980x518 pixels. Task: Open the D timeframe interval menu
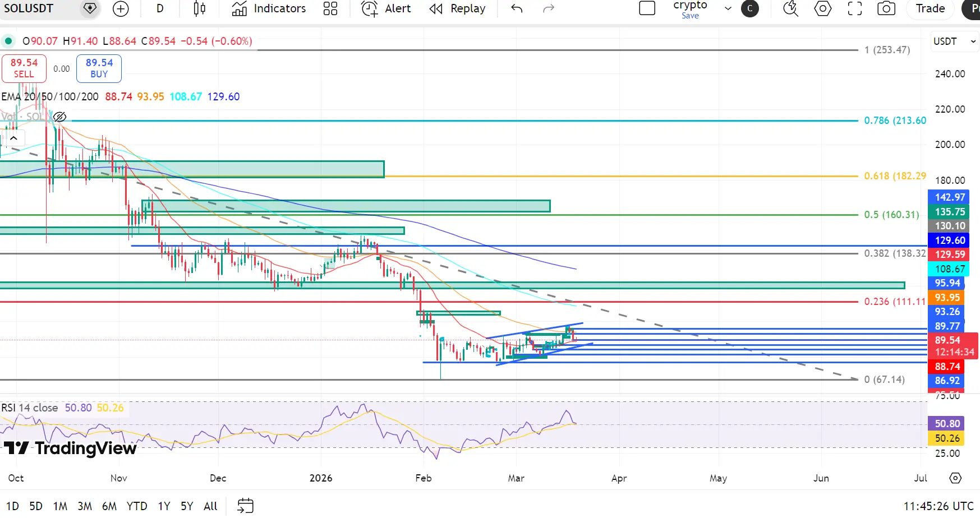[160, 8]
